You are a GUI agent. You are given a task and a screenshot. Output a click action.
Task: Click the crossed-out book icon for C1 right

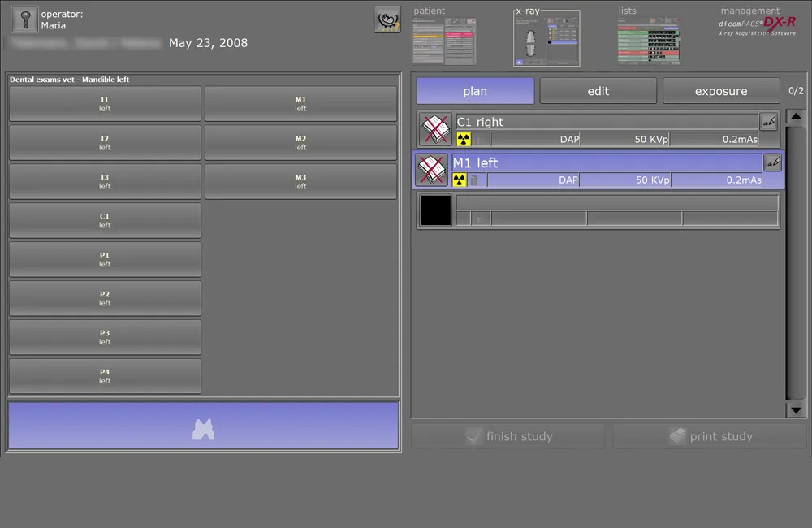434,129
